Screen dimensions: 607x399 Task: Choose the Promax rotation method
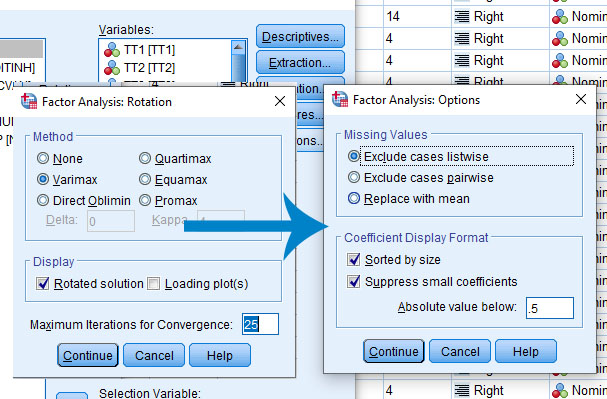click(145, 200)
